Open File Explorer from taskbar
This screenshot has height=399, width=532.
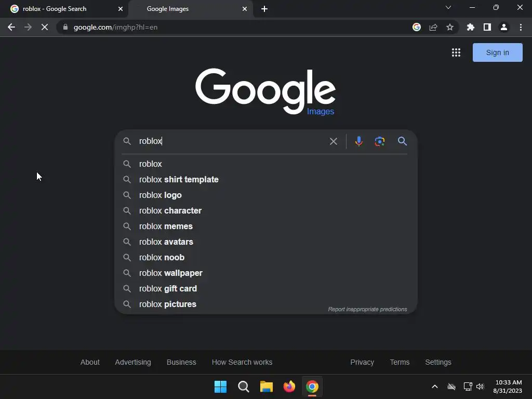point(267,387)
